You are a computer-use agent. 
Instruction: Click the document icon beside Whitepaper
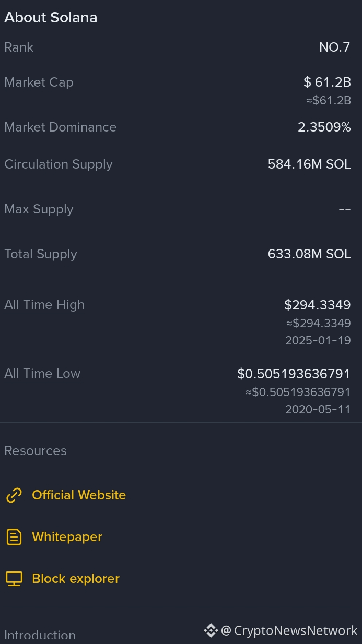click(14, 537)
